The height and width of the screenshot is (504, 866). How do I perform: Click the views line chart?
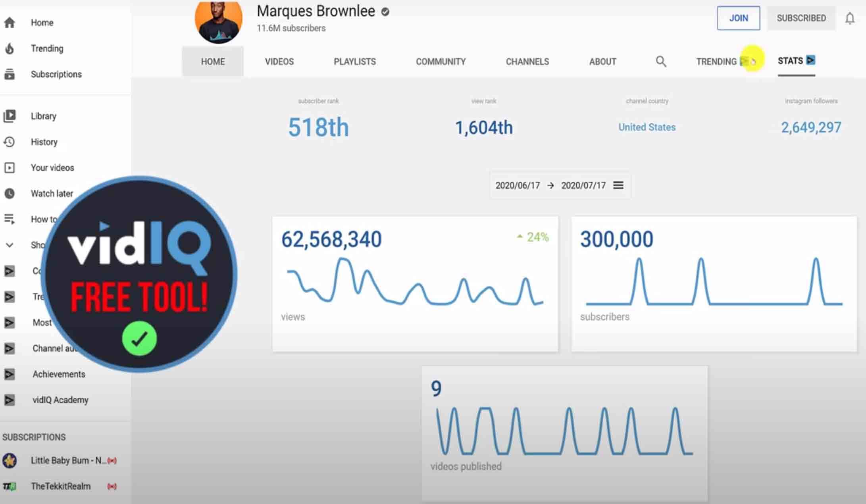tap(414, 283)
